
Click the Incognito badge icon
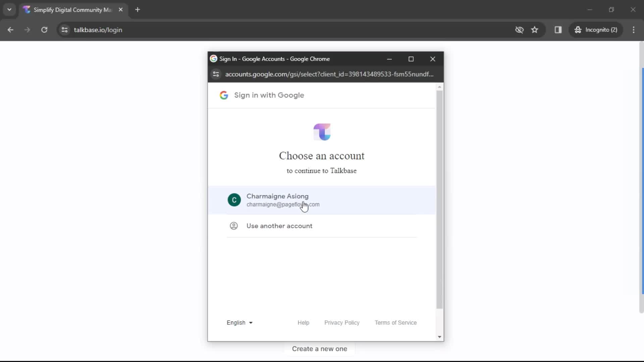click(x=578, y=30)
